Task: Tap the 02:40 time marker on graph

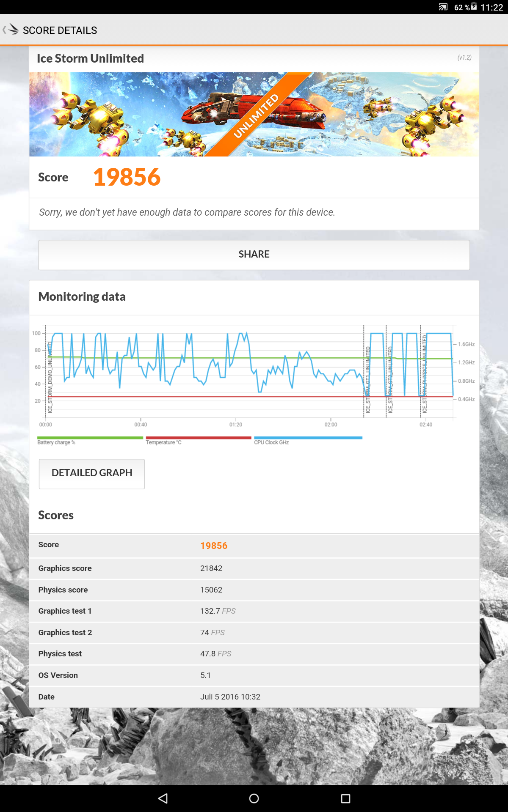Action: click(426, 425)
